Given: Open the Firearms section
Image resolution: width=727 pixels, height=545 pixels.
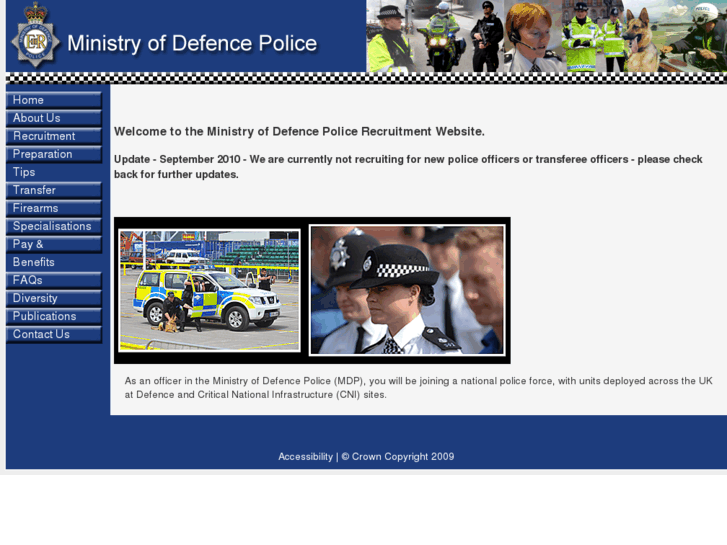Looking at the screenshot, I should (x=54, y=208).
